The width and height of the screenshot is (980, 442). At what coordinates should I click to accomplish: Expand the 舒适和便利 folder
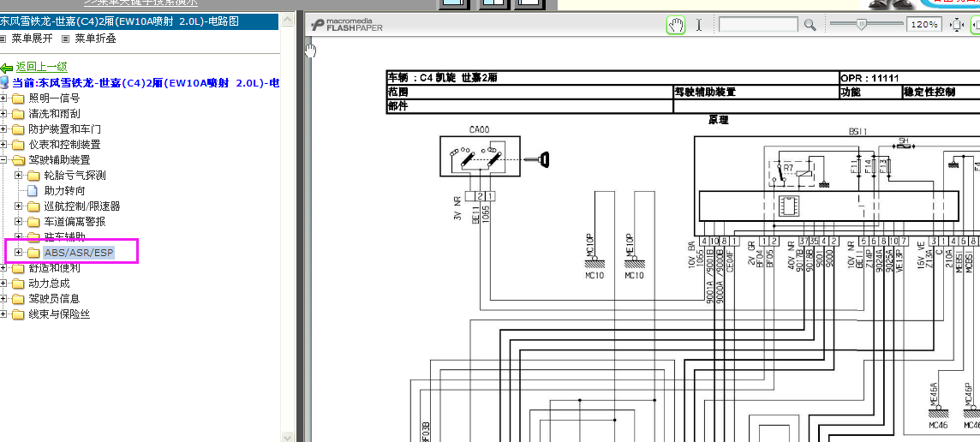tap(3, 267)
